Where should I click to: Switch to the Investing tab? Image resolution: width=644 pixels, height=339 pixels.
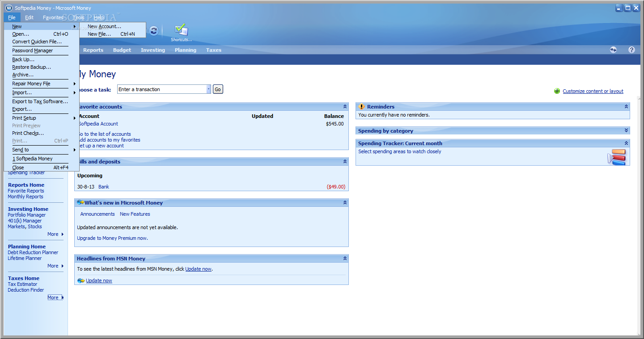(153, 50)
